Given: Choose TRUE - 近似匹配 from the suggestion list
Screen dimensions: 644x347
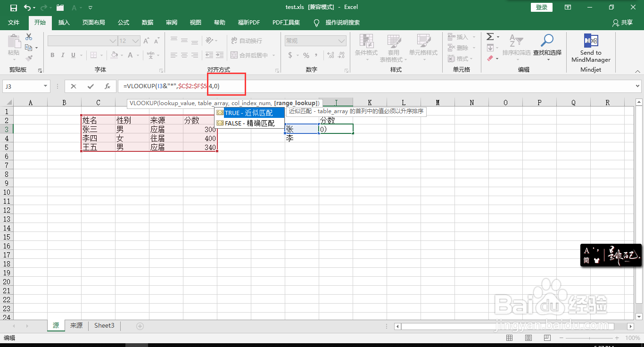Looking at the screenshot, I should [249, 113].
